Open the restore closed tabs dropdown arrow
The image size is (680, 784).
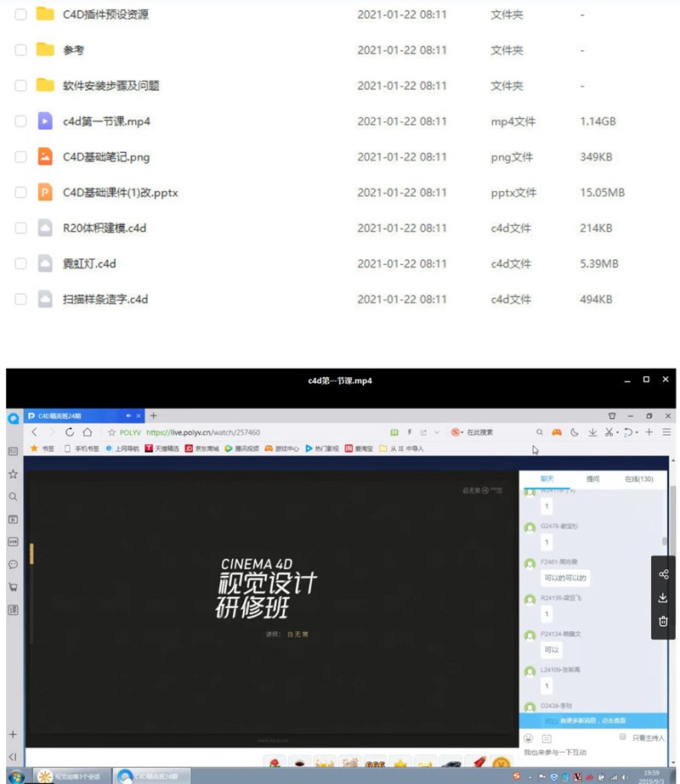click(636, 432)
